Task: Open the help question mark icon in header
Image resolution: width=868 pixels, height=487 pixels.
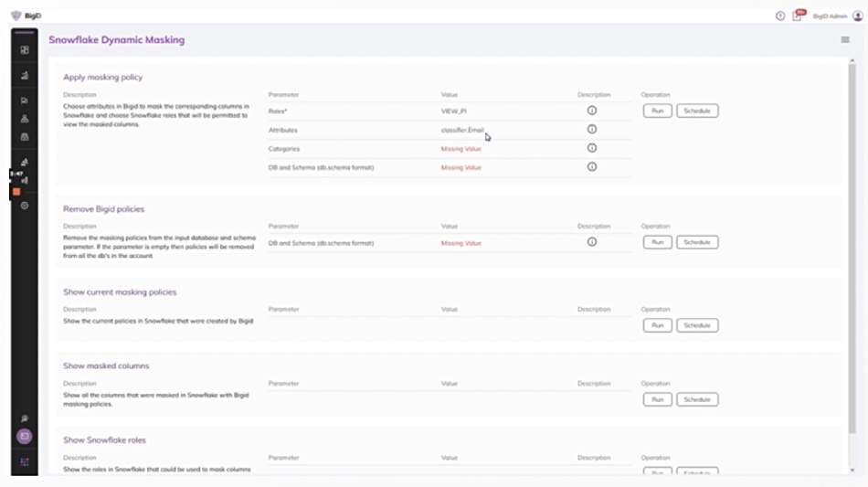Action: tap(780, 16)
